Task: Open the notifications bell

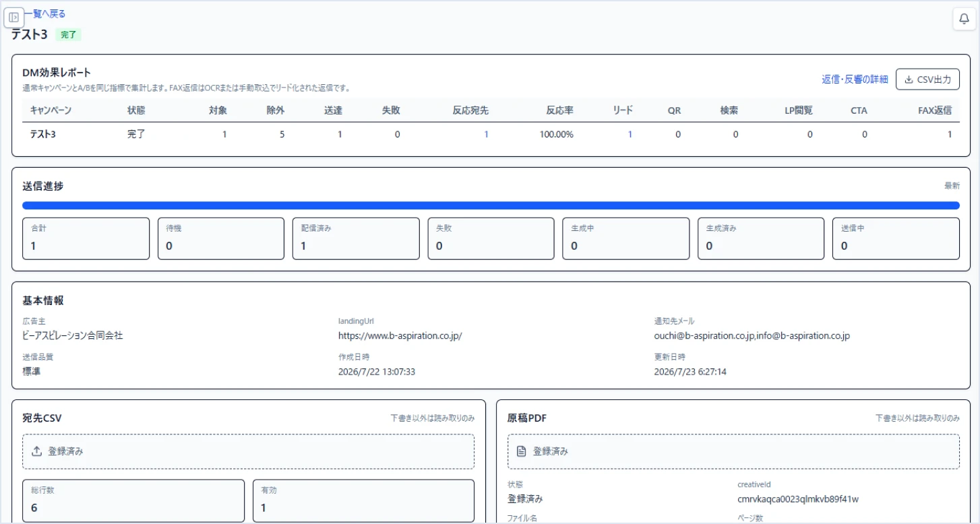Action: click(x=964, y=19)
